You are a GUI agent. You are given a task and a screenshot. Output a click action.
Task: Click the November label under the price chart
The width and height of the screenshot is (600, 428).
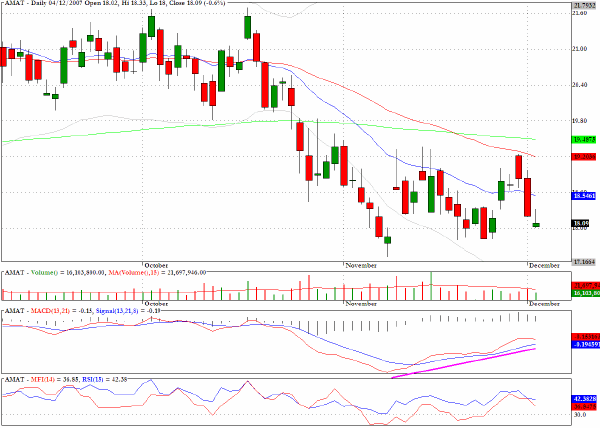(361, 265)
